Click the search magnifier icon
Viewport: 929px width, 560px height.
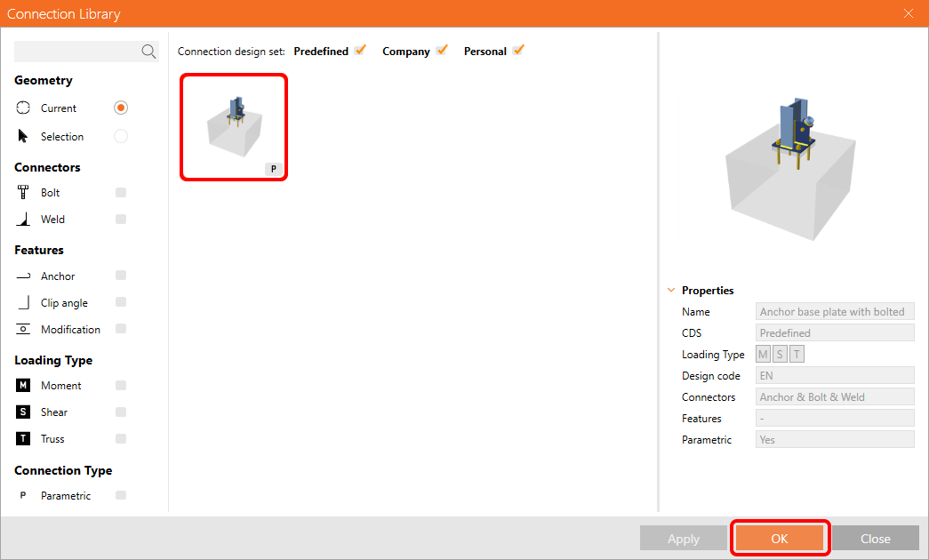point(148,51)
